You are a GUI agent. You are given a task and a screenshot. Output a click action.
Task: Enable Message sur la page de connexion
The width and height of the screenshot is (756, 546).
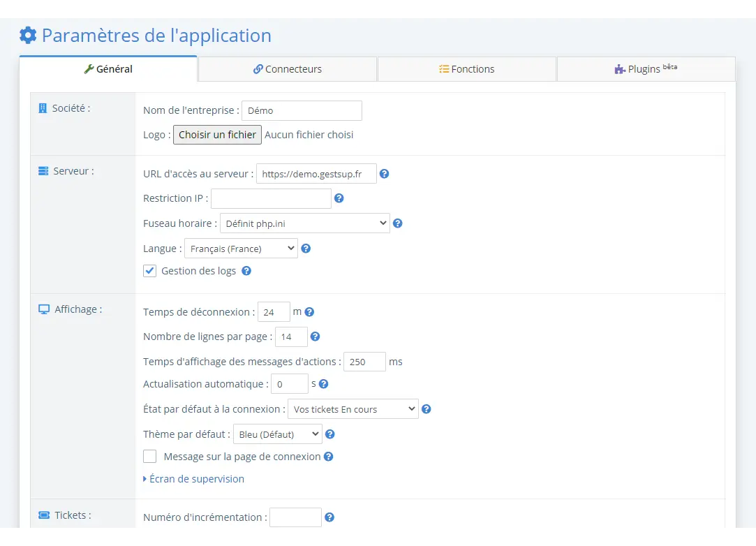[149, 456]
